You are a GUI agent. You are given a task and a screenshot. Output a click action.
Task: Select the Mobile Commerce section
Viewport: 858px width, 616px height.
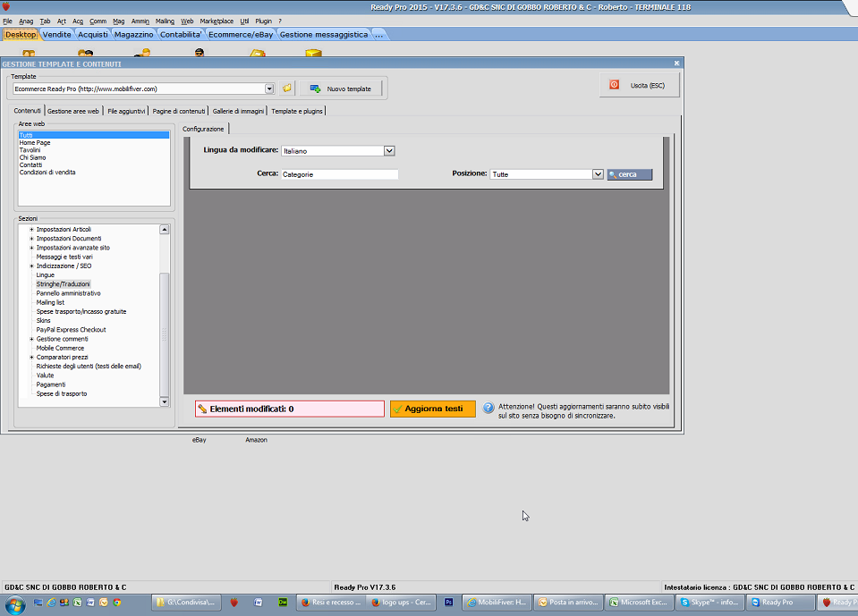tap(60, 348)
